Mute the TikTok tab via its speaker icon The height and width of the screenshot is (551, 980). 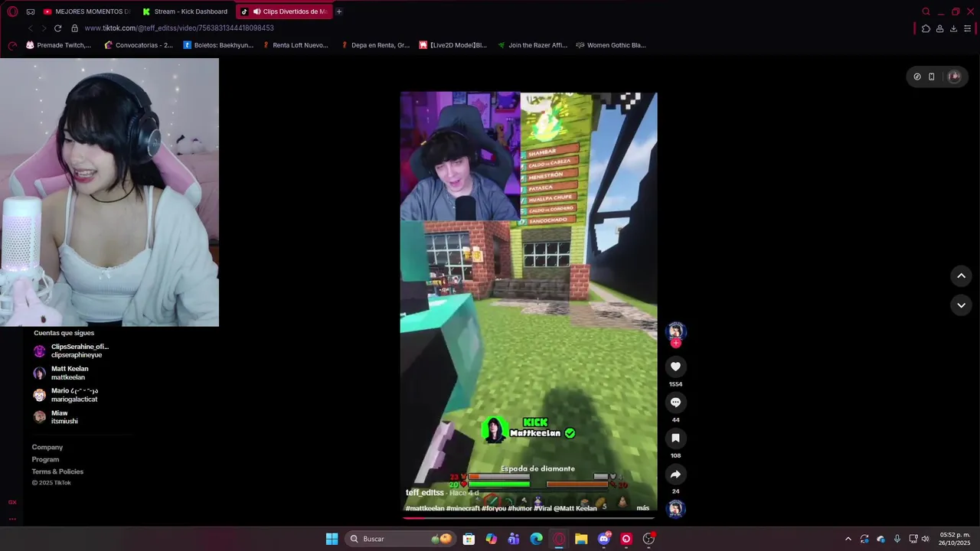point(256,11)
